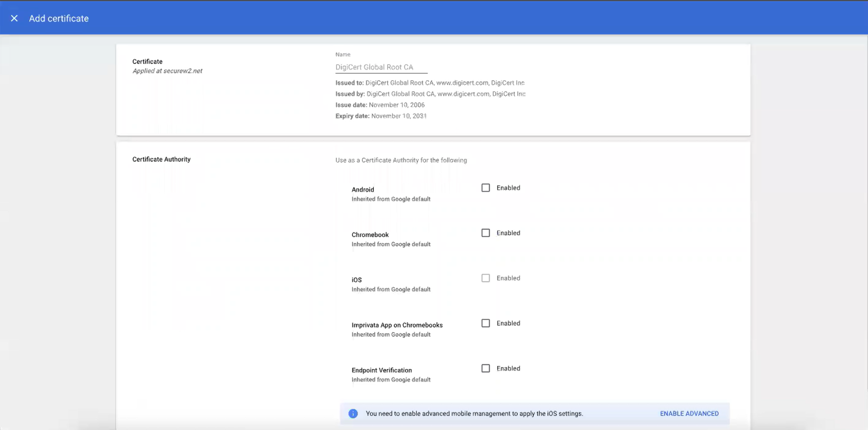Image resolution: width=868 pixels, height=430 pixels.
Task: Click the 'Use as a Certificate Authority' text
Action: click(x=401, y=160)
